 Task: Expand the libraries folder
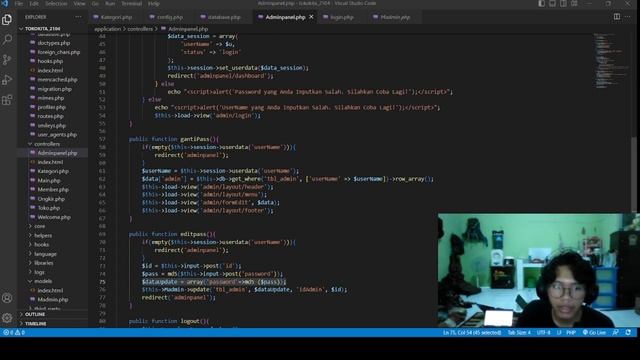(44, 263)
